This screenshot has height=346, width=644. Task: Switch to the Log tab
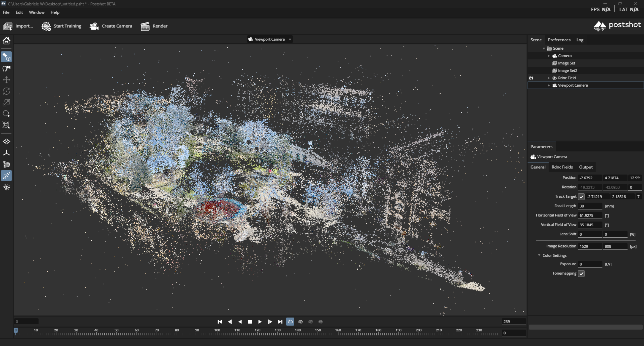580,40
